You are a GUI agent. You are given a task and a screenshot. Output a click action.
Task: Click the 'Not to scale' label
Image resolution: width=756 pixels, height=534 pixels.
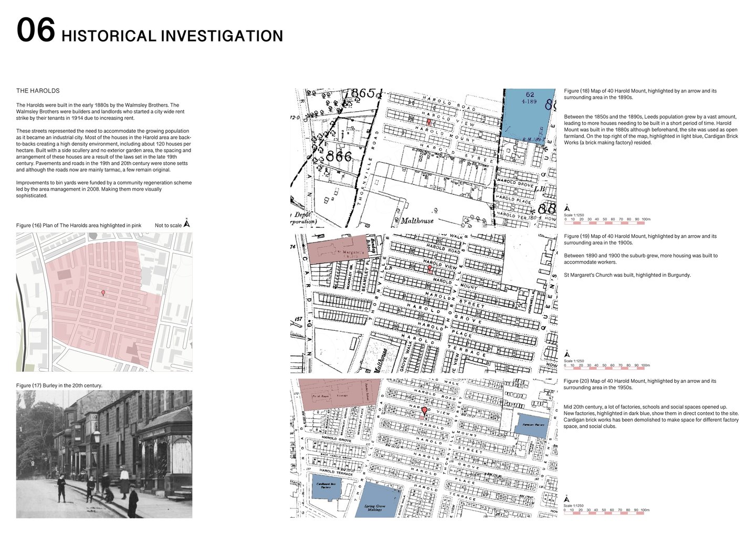[168, 225]
